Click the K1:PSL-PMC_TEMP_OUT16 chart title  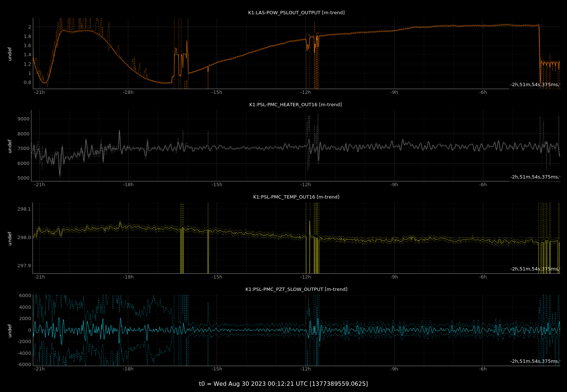[x=296, y=197]
